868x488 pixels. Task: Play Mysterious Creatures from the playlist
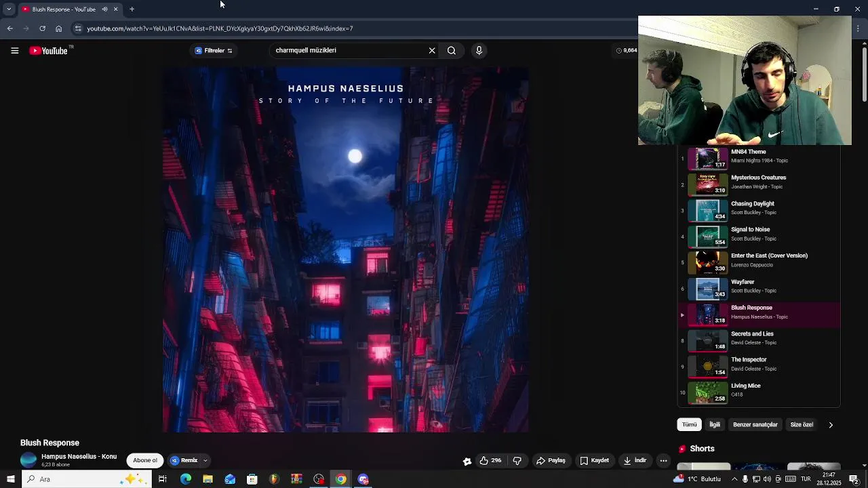pyautogui.click(x=759, y=184)
